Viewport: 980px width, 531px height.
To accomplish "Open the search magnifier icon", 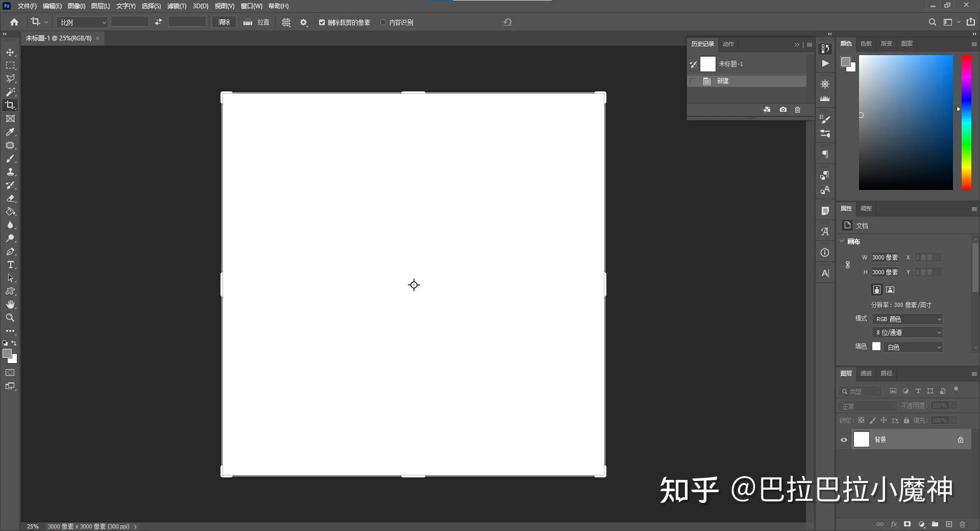I will (x=932, y=22).
